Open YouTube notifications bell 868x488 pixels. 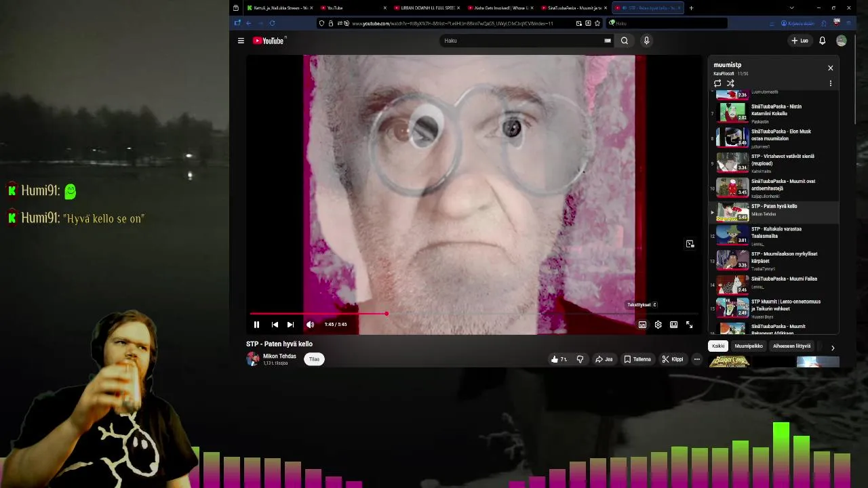tap(822, 41)
